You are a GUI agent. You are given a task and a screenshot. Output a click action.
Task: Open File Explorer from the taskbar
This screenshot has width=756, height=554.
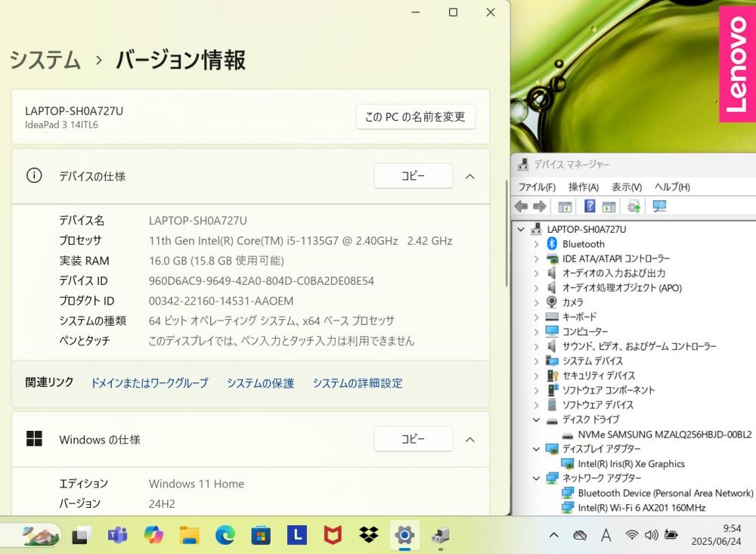click(189, 534)
